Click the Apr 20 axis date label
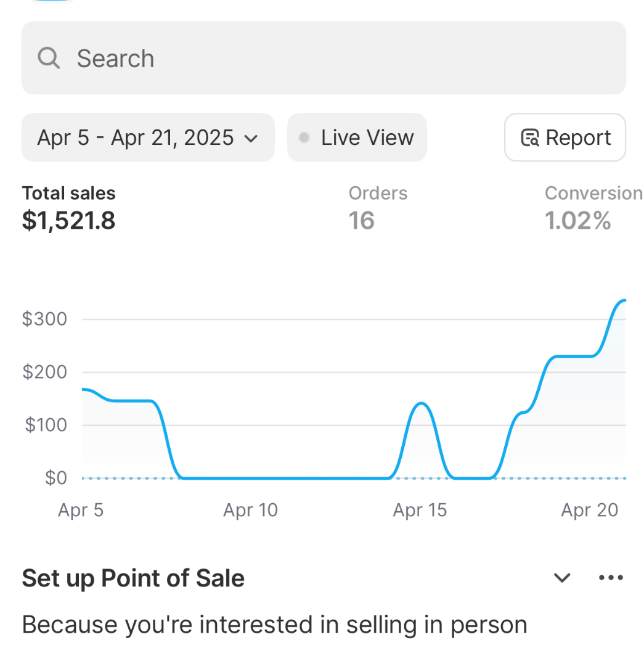Image resolution: width=644 pixels, height=653 pixels. tap(589, 510)
